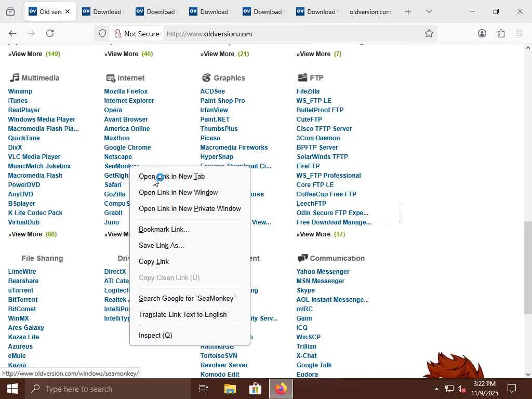Click the browser Back arrow button
Image resolution: width=532 pixels, height=399 pixels.
(x=12, y=33)
